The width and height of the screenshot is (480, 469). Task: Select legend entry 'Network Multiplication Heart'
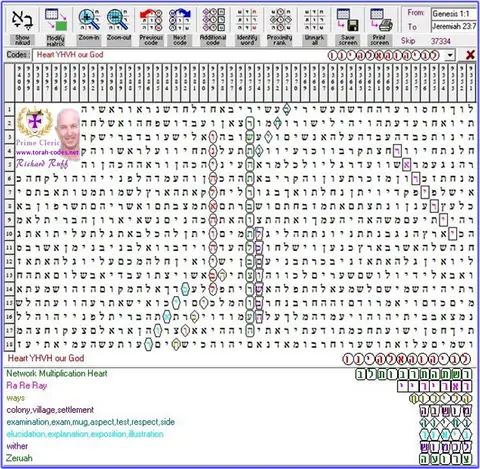[x=57, y=373]
